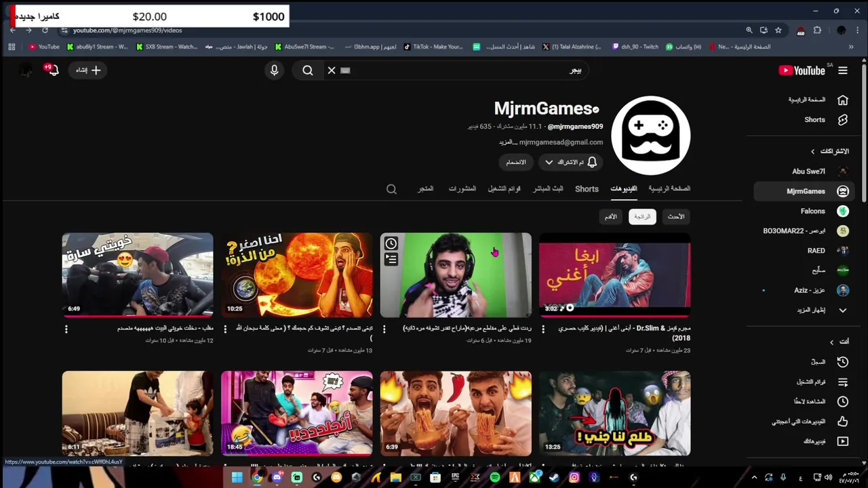Add green-screen video to Watch later
This screenshot has height=488, width=868.
(x=391, y=244)
